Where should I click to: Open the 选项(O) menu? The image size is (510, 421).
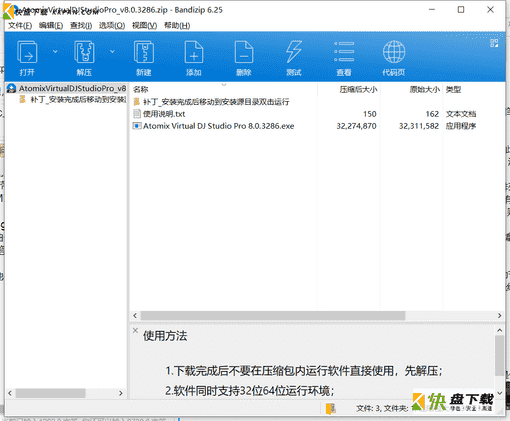112,25
